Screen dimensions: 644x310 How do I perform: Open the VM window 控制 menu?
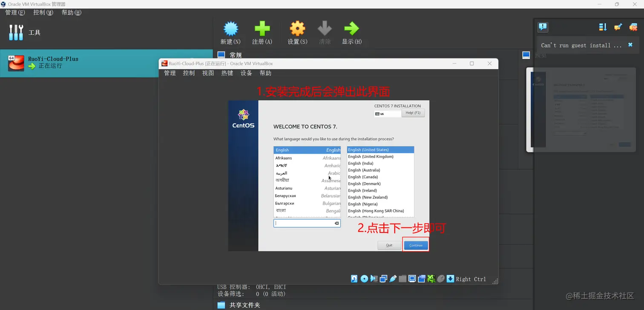[x=189, y=73]
